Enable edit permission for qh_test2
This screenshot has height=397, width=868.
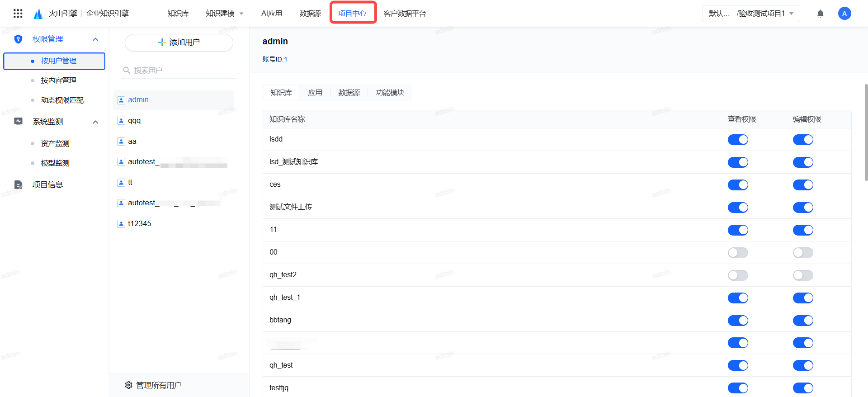tap(803, 275)
